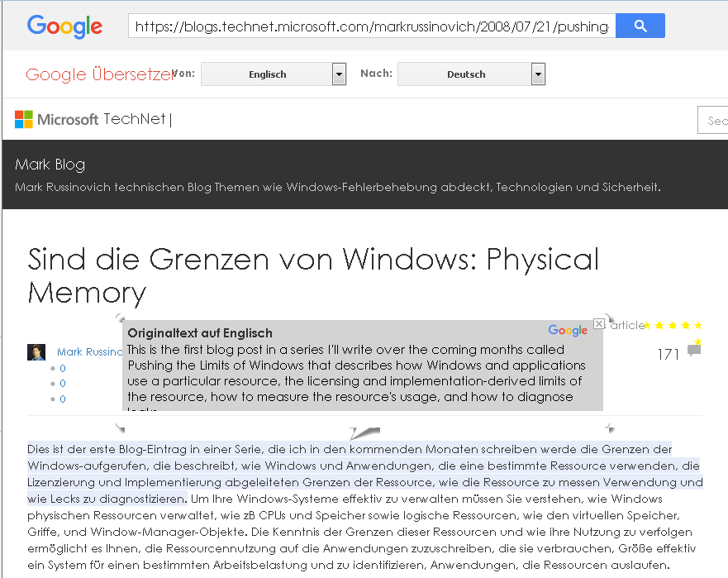
Task: Open the Mark Blog title link
Action: click(x=50, y=164)
